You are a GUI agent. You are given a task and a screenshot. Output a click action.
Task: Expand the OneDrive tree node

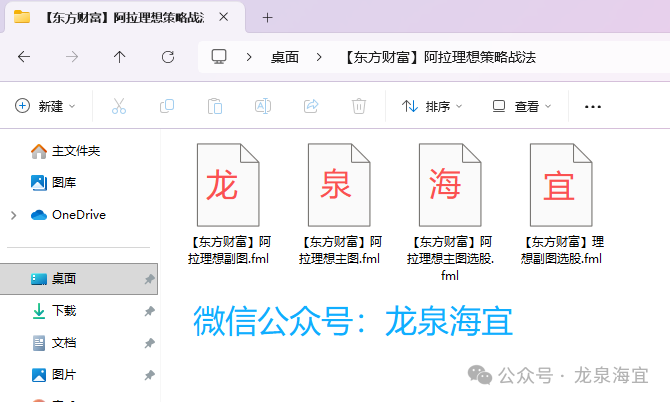[x=14, y=215]
